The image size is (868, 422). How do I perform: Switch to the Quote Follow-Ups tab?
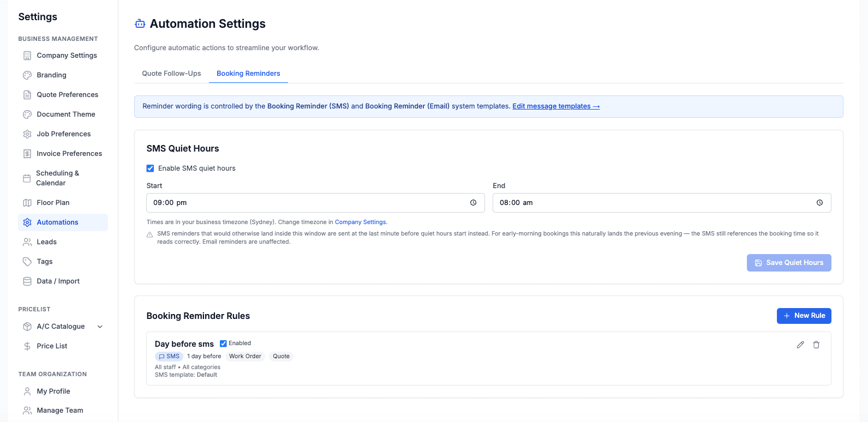click(x=171, y=74)
